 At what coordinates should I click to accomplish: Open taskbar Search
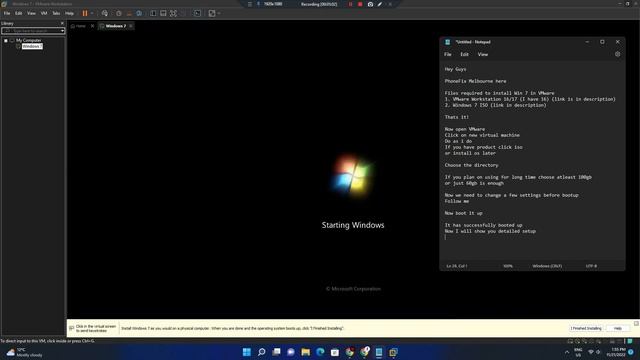point(262,352)
